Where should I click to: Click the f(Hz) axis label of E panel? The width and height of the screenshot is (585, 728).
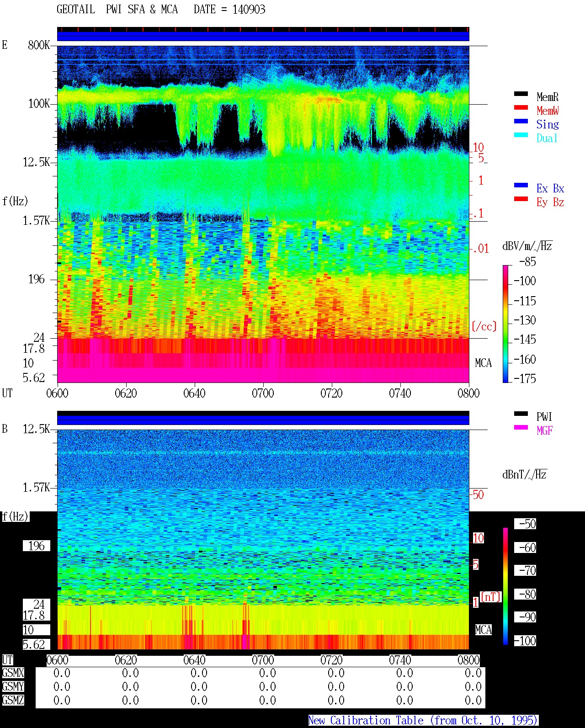click(x=15, y=201)
